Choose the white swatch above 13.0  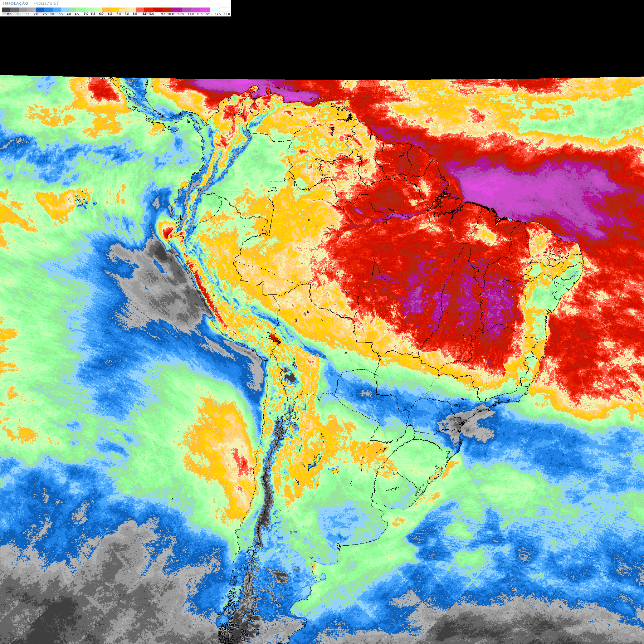225,10
